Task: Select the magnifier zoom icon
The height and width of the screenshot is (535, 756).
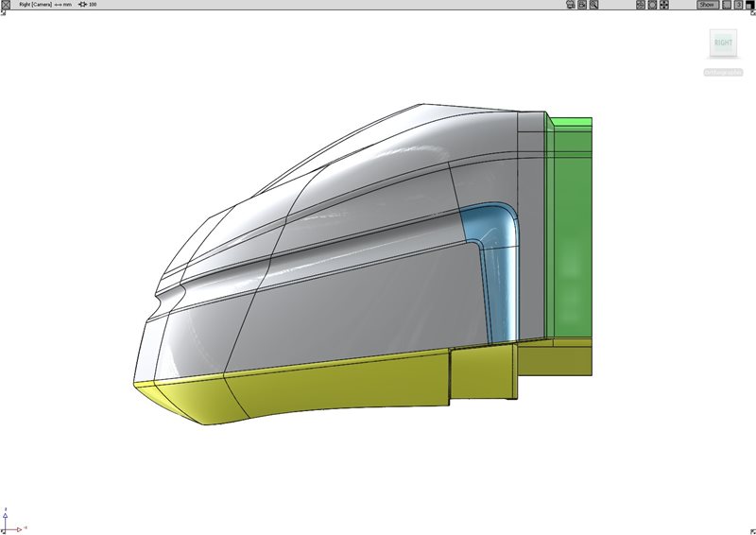Action: 595,5
